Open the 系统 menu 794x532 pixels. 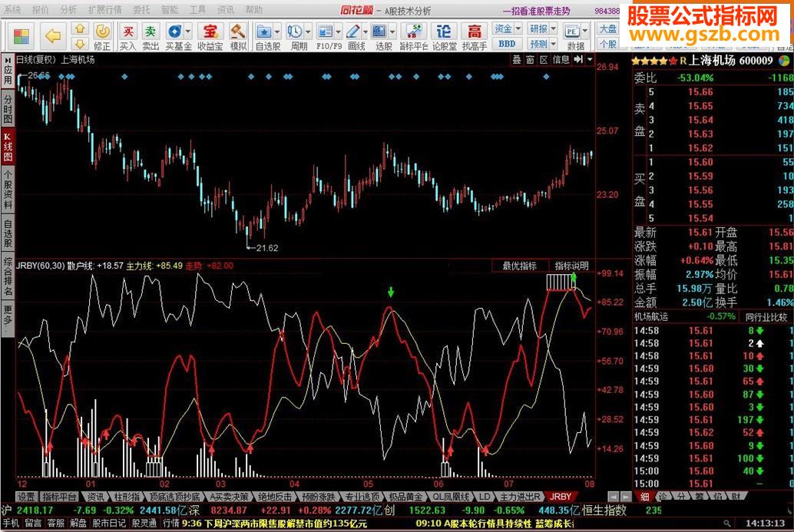(x=12, y=10)
